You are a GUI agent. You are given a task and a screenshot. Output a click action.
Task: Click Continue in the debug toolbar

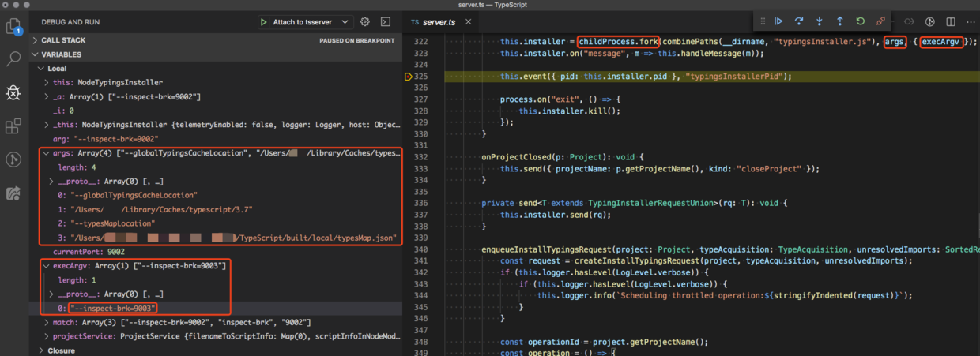[778, 21]
